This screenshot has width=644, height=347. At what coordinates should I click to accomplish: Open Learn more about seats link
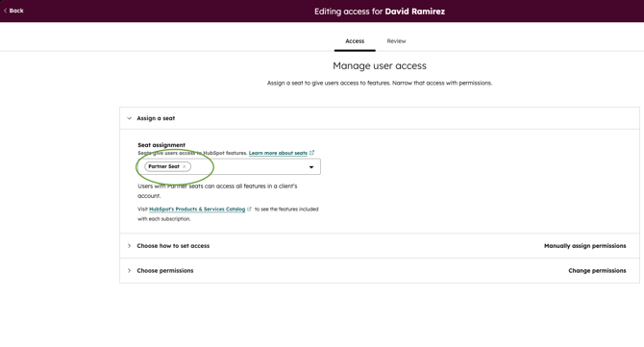click(x=278, y=153)
